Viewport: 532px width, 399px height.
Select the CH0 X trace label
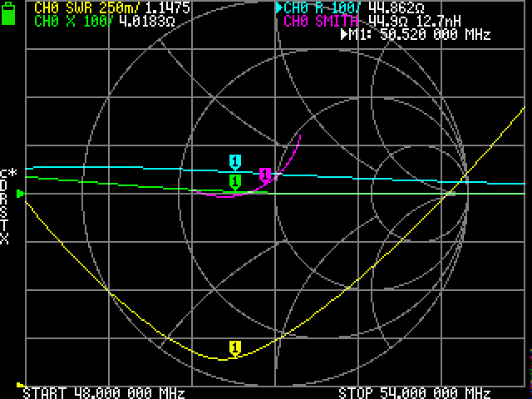74,21
